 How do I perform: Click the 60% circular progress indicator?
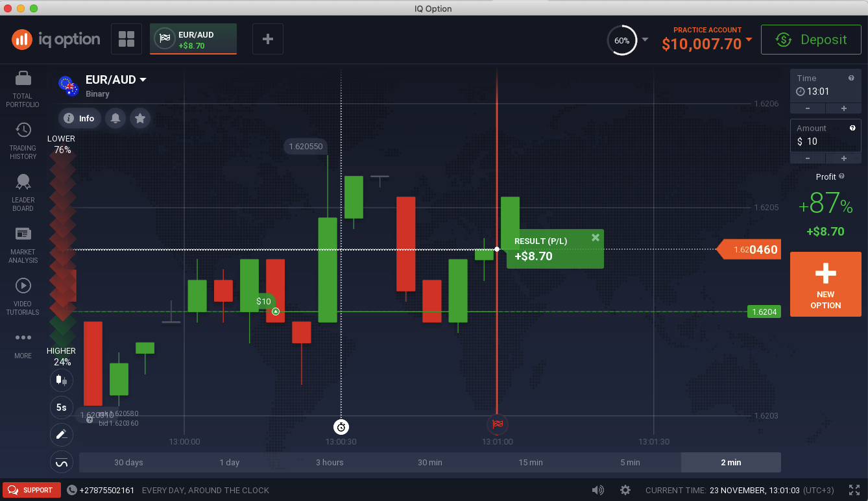click(x=621, y=40)
